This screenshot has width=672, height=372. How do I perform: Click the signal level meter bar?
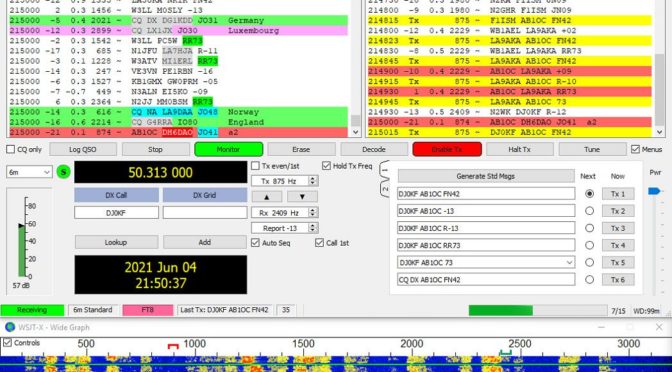[x=22, y=250]
